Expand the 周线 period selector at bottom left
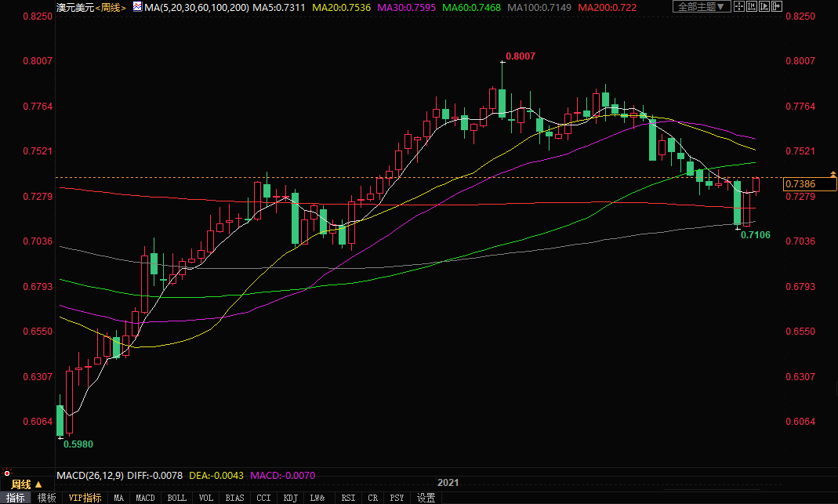The image size is (838, 504). (27, 484)
